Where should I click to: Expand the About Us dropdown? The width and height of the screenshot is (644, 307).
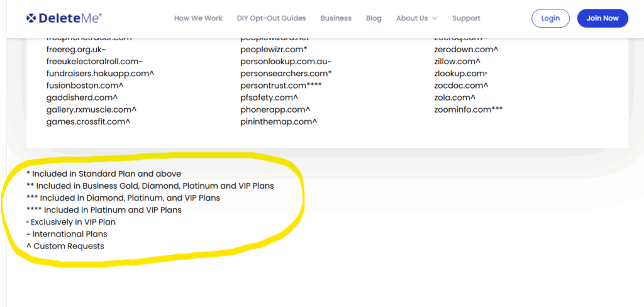pos(416,18)
